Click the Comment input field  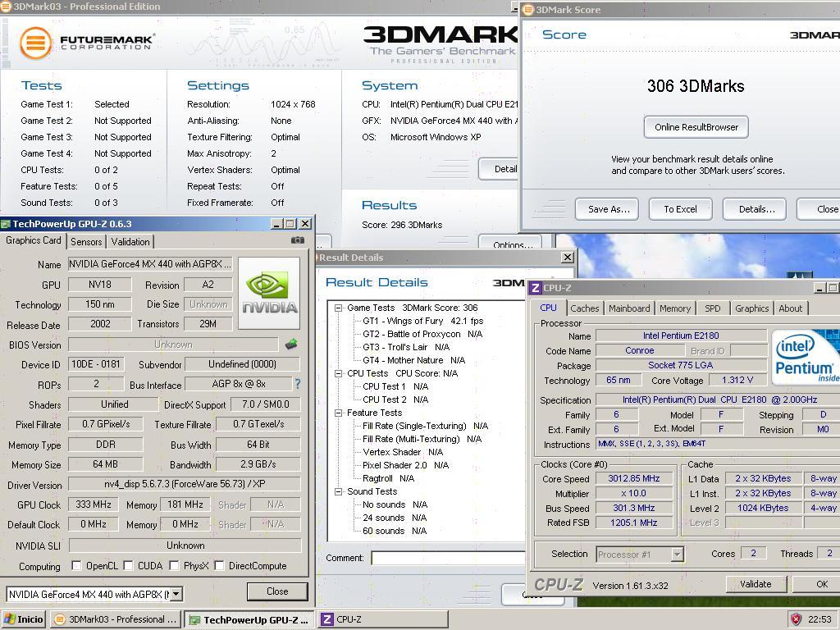pyautogui.click(x=448, y=558)
